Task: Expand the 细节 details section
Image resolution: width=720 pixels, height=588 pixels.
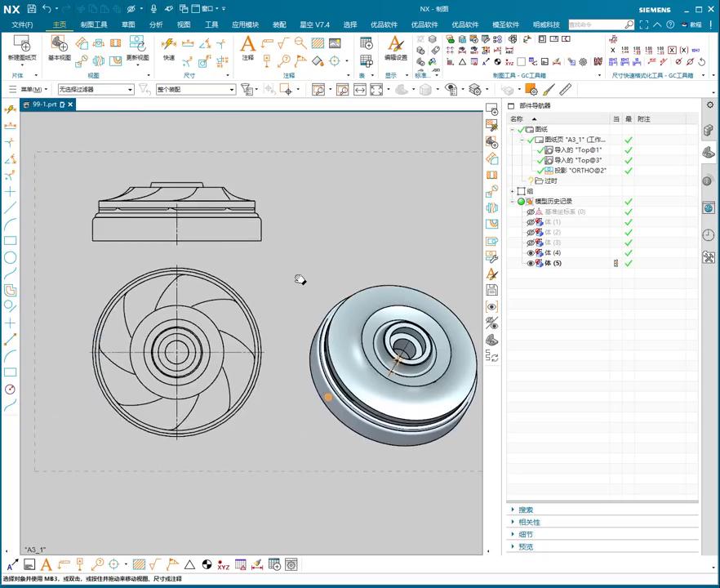Action: tap(525, 535)
